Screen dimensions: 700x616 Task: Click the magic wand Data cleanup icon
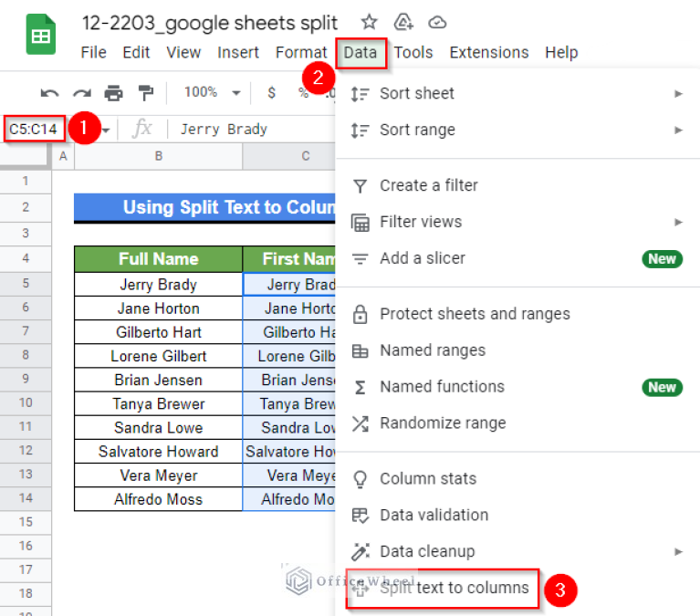(x=360, y=552)
